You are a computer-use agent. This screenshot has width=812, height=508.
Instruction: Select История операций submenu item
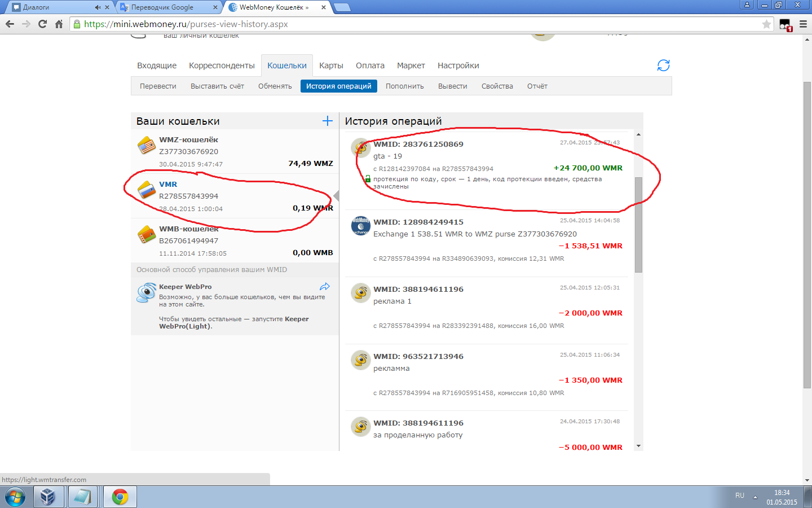[x=339, y=86]
